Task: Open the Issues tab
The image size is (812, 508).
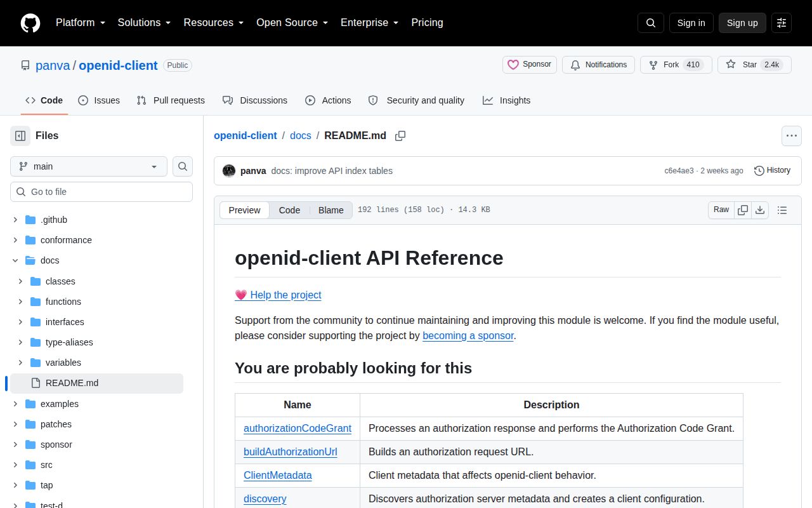Action: (99, 100)
